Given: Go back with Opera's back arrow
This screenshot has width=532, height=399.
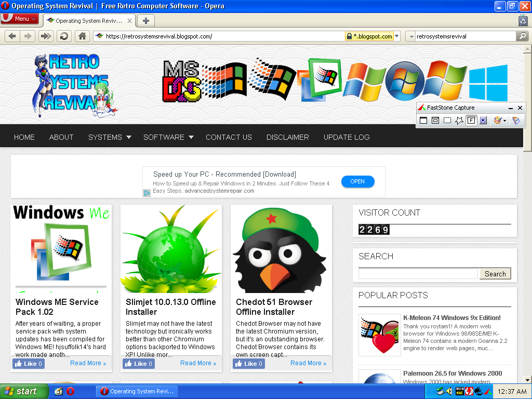Looking at the screenshot, I should tap(12, 36).
